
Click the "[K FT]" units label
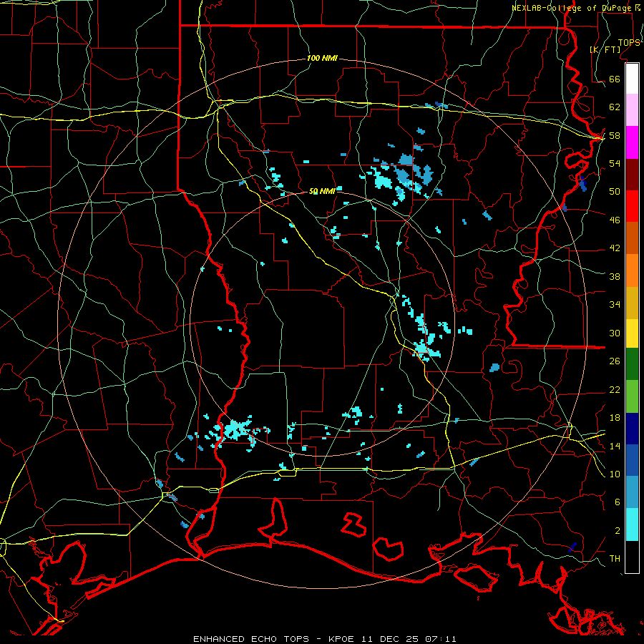605,50
